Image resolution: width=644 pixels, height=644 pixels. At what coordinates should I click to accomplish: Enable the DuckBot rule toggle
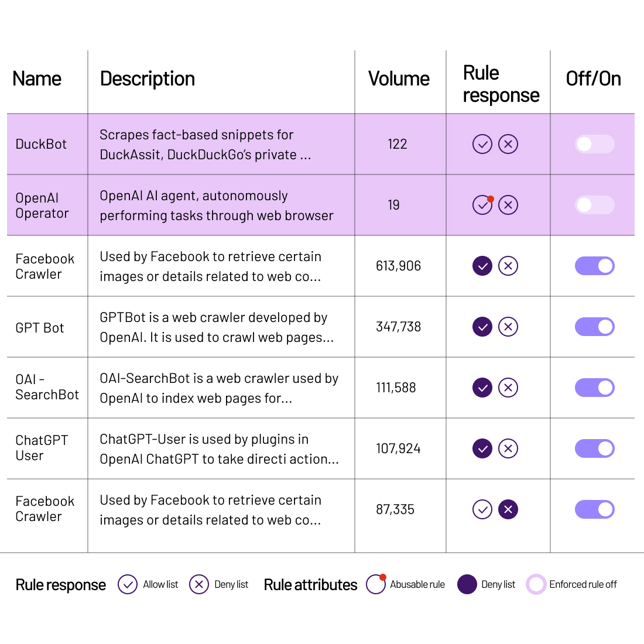[x=594, y=144]
